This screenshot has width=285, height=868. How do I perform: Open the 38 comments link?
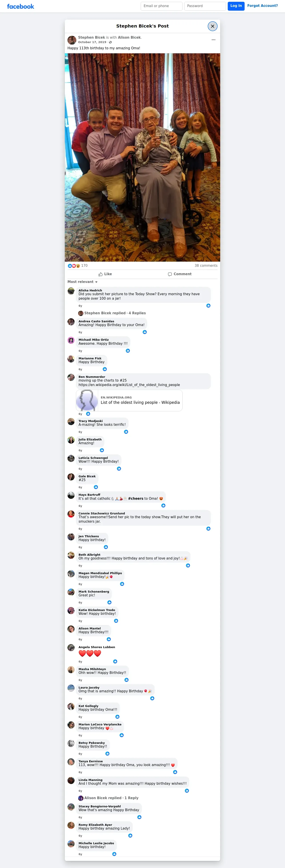coord(206,266)
